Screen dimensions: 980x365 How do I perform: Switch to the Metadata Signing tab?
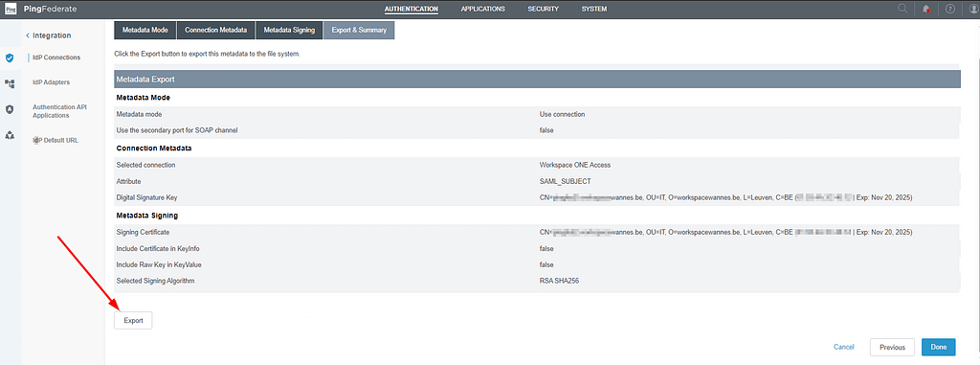289,30
